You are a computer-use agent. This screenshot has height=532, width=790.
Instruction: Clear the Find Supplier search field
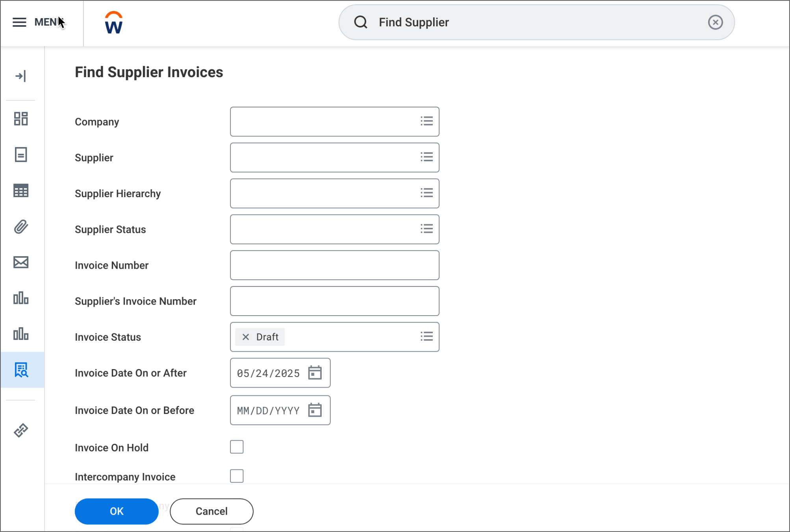point(716,22)
